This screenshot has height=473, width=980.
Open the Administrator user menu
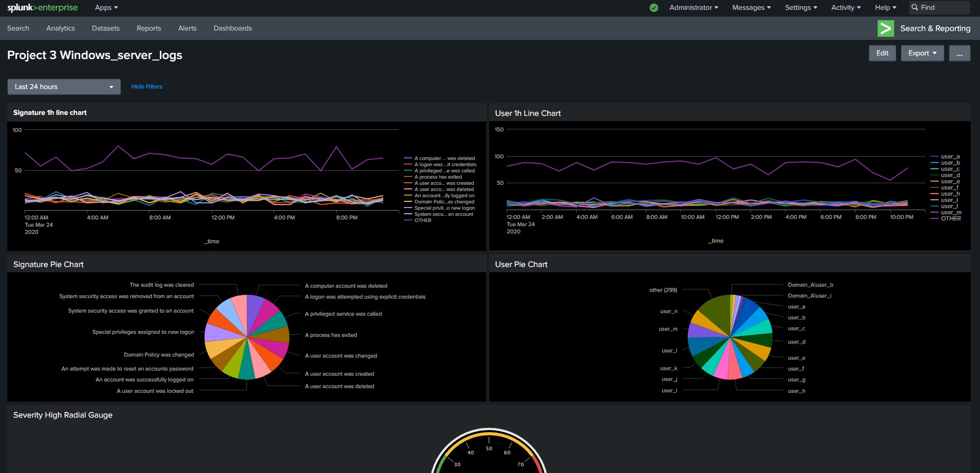coord(693,7)
